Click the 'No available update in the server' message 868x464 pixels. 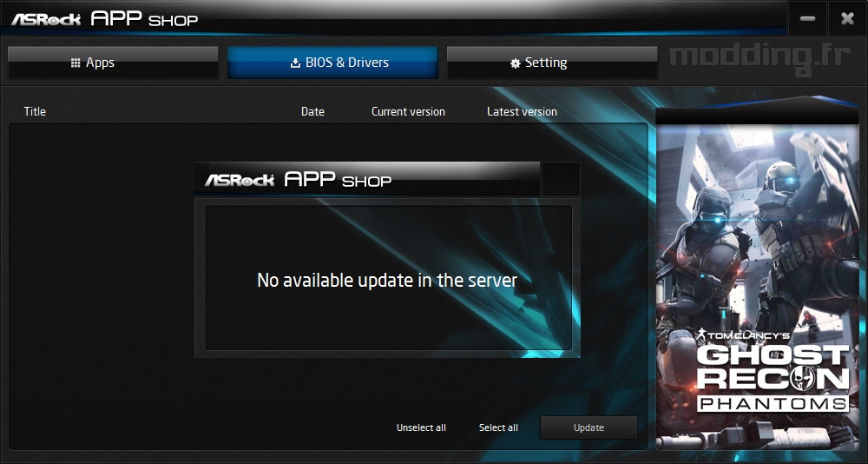(387, 280)
